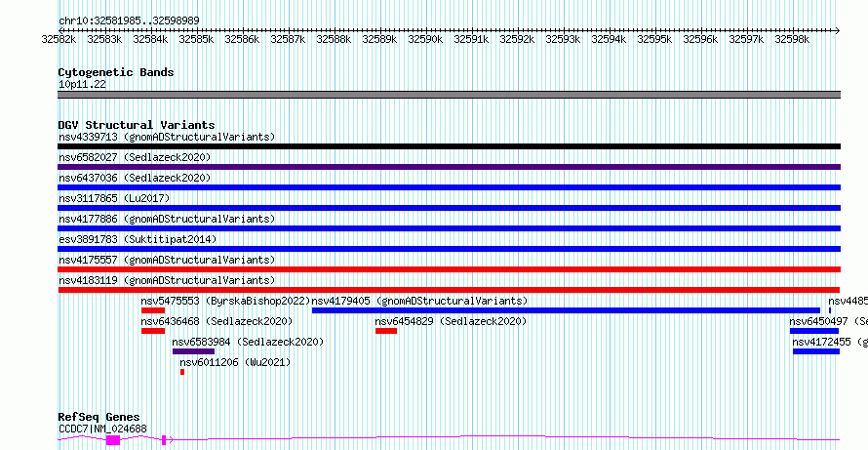Open the nsv6011206 (Wu2021) label
Screen dimensions: 868x450
pos(235,362)
